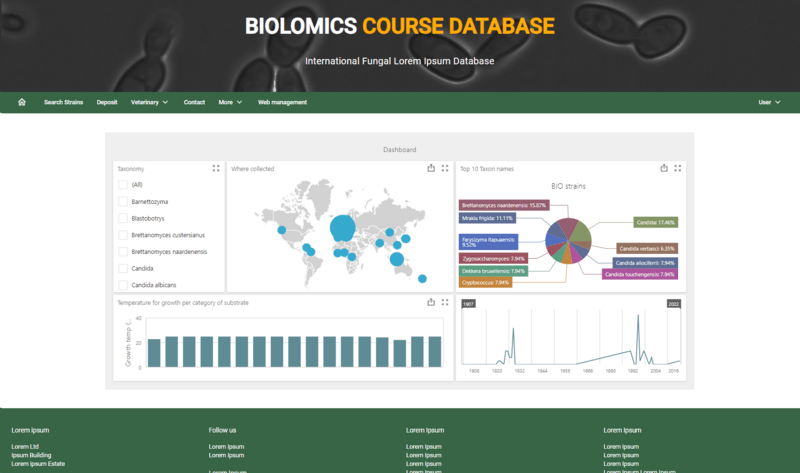Click the Candida verbasci 6.35% label

[647, 248]
